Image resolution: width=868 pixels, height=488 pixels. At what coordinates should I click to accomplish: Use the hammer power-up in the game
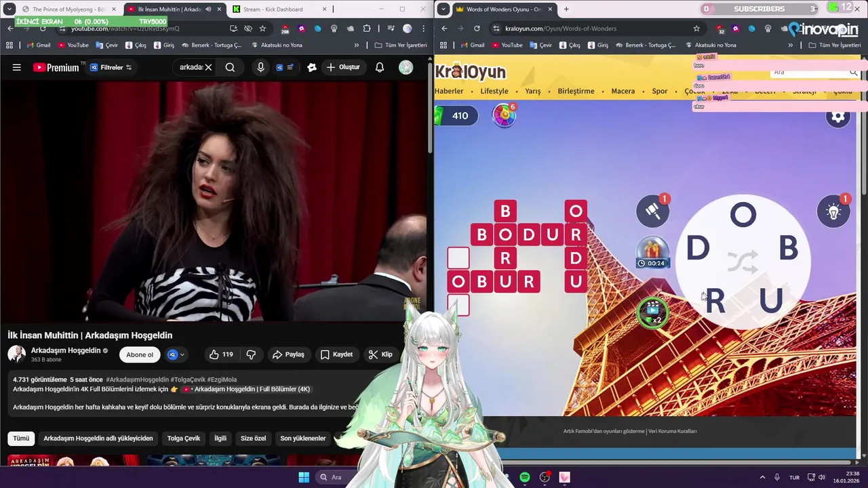pos(652,211)
